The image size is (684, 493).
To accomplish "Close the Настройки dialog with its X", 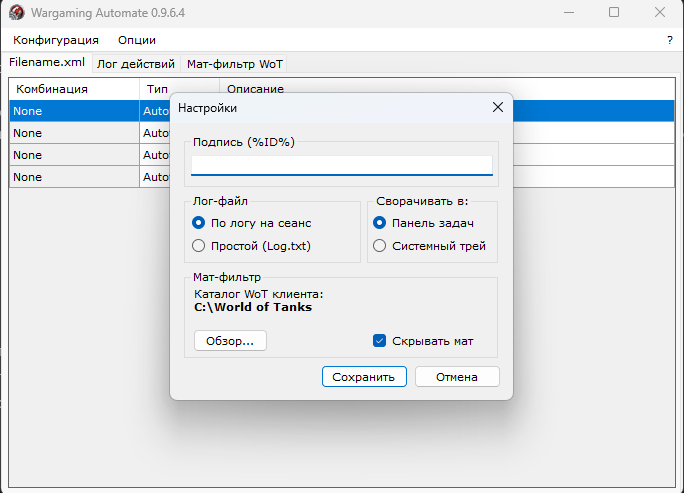I will [x=498, y=107].
